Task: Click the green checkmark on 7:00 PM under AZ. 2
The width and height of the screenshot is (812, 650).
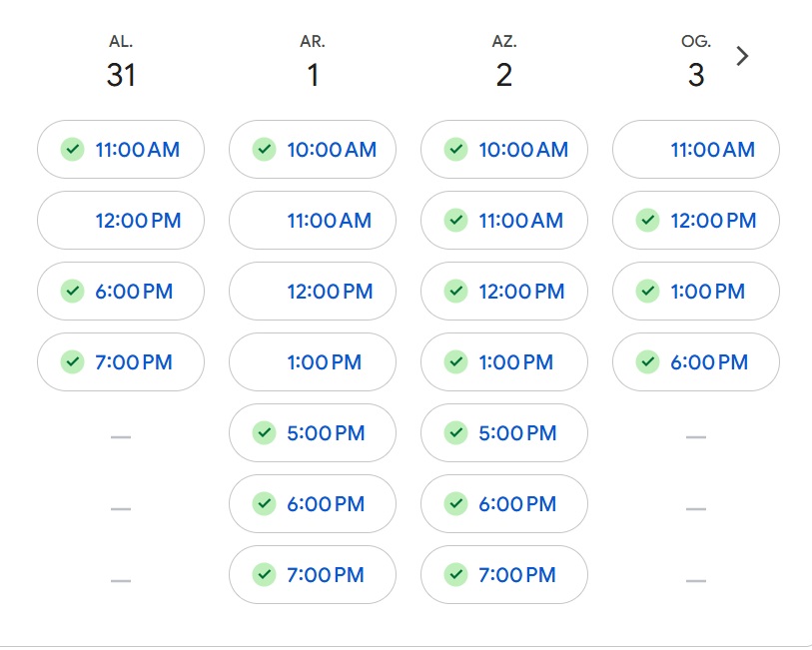Action: point(456,575)
